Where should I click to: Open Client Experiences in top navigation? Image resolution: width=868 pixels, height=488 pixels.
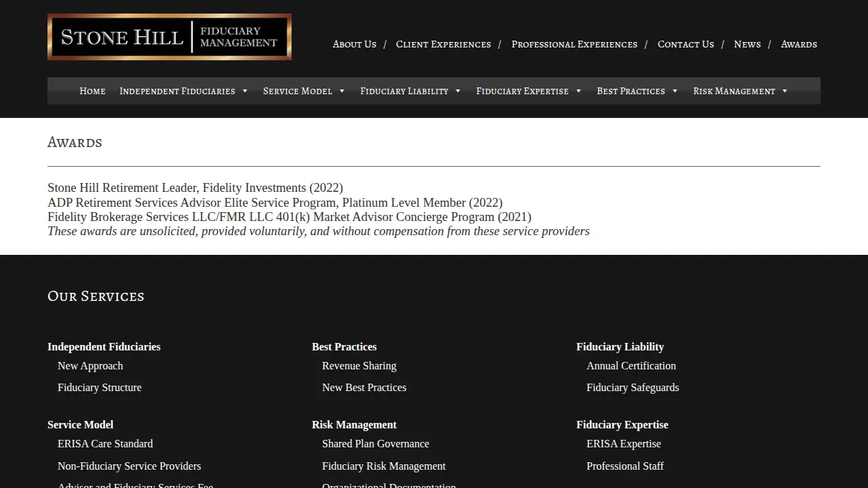pos(443,44)
